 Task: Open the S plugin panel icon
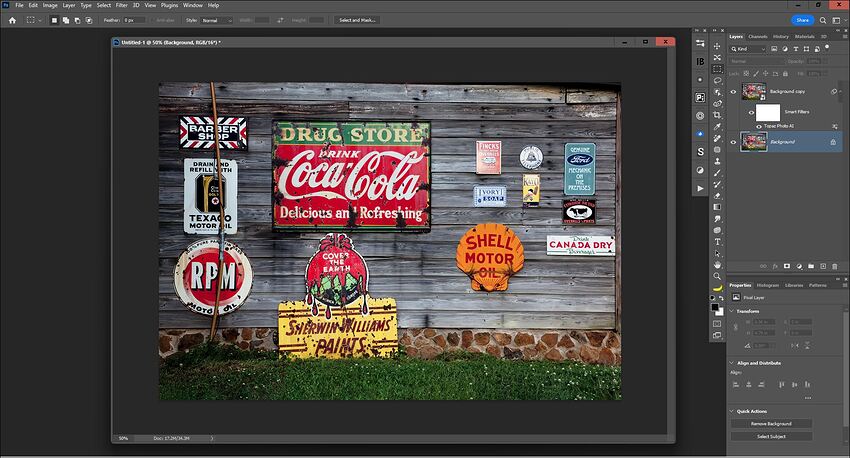click(x=700, y=152)
